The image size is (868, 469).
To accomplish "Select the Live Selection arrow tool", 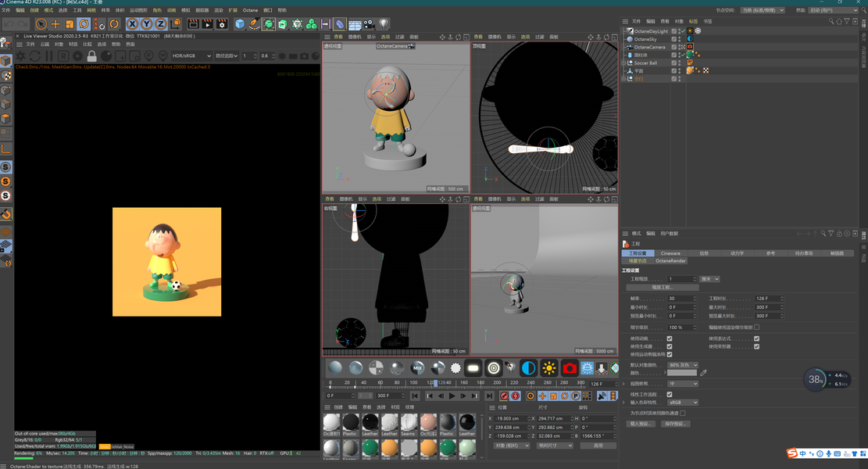I will coord(41,23).
